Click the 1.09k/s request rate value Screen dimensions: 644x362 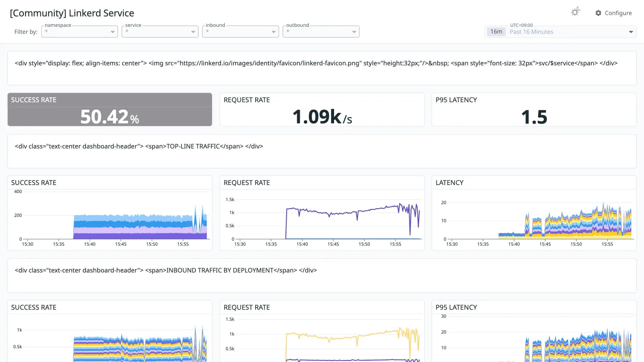[322, 117]
